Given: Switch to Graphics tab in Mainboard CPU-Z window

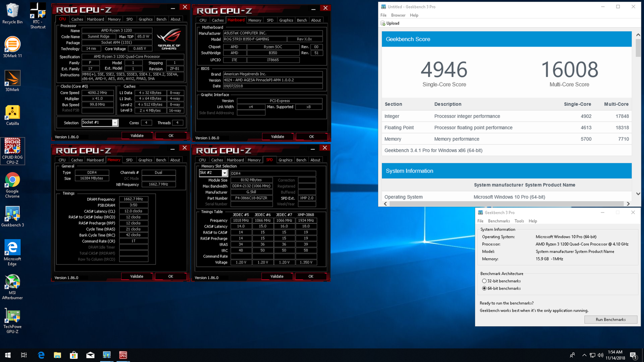Looking at the screenshot, I should [x=286, y=20].
